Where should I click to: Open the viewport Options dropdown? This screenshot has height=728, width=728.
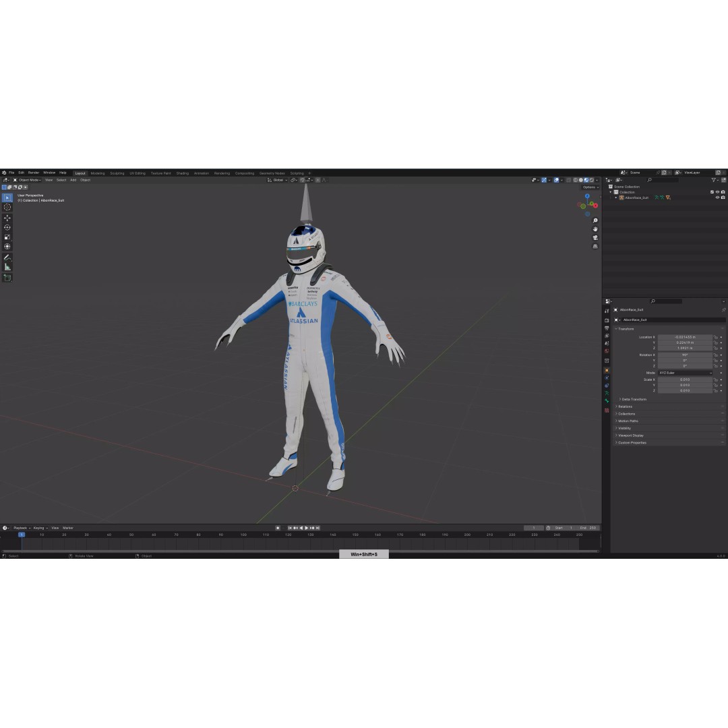tap(590, 187)
